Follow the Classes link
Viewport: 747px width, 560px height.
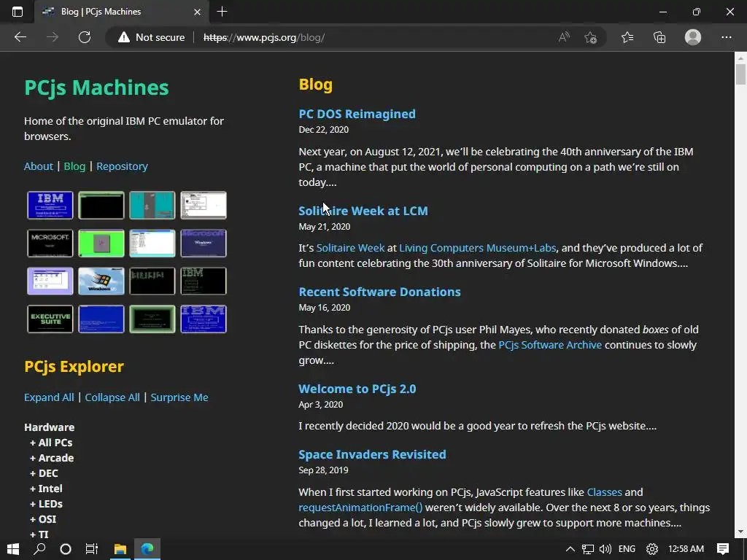(604, 492)
